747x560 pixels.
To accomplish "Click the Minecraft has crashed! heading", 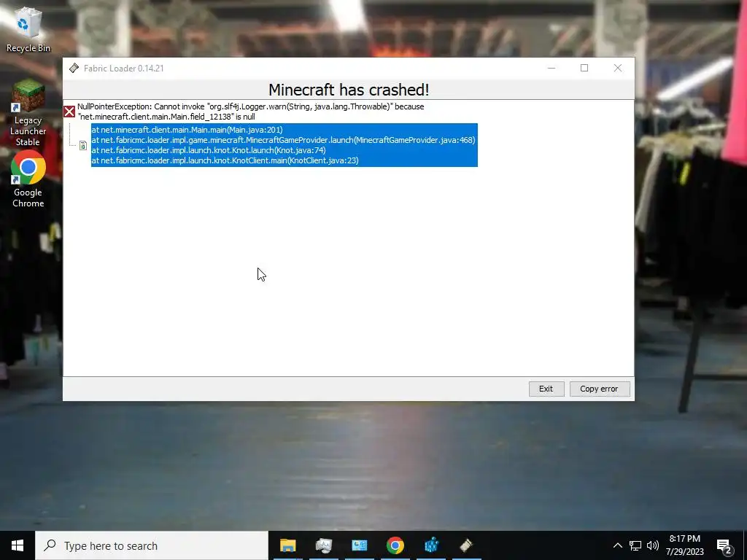I will (349, 90).
